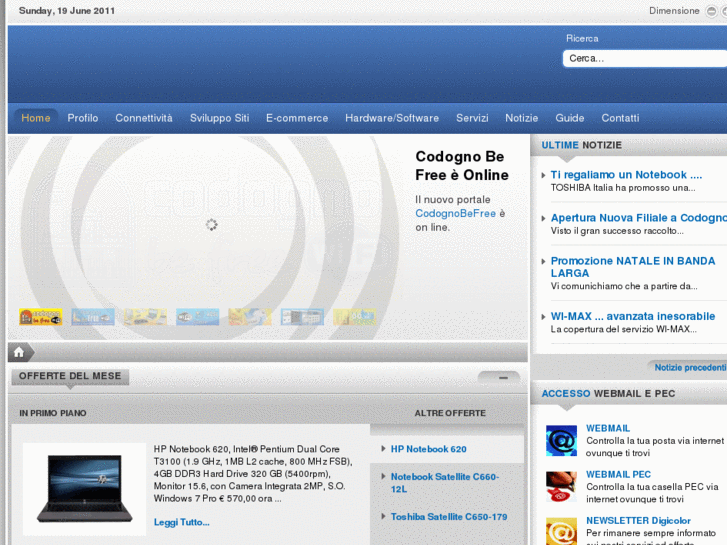Select the sixth slideshow thumbnail
Screen dimensions: 727x545
(x=302, y=317)
